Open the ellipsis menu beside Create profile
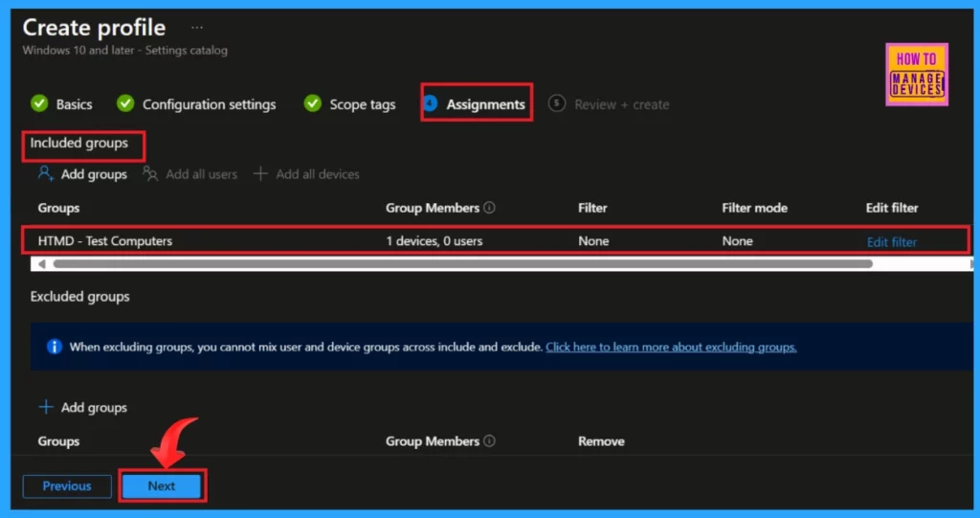This screenshot has width=980, height=518. point(197,28)
